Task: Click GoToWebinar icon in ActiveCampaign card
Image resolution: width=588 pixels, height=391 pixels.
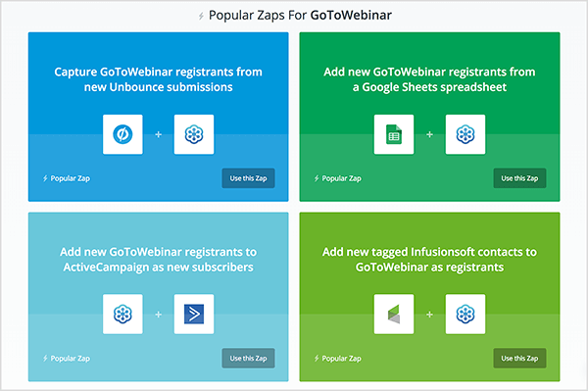Action: 122,314
